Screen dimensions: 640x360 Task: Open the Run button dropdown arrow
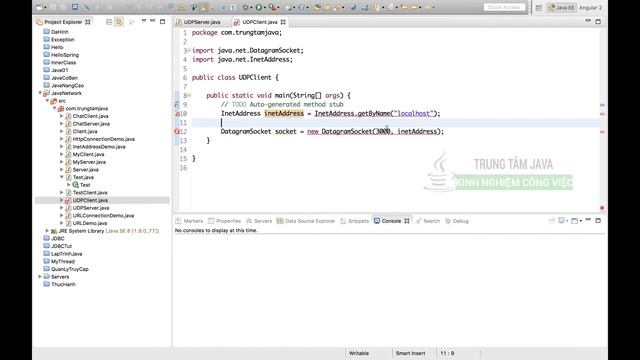pyautogui.click(x=264, y=7)
